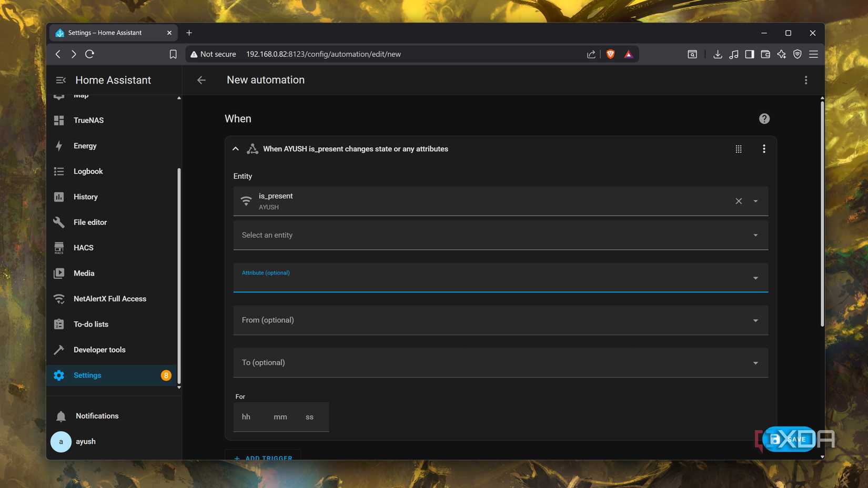This screenshot has height=488, width=868.
Task: Switch to the Settings – Home Assistant tab
Action: [105, 33]
